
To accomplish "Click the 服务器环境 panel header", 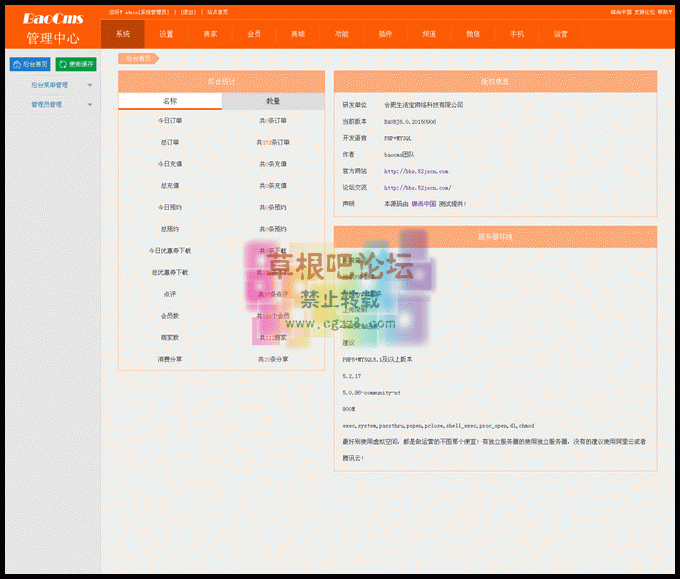I will [x=495, y=237].
